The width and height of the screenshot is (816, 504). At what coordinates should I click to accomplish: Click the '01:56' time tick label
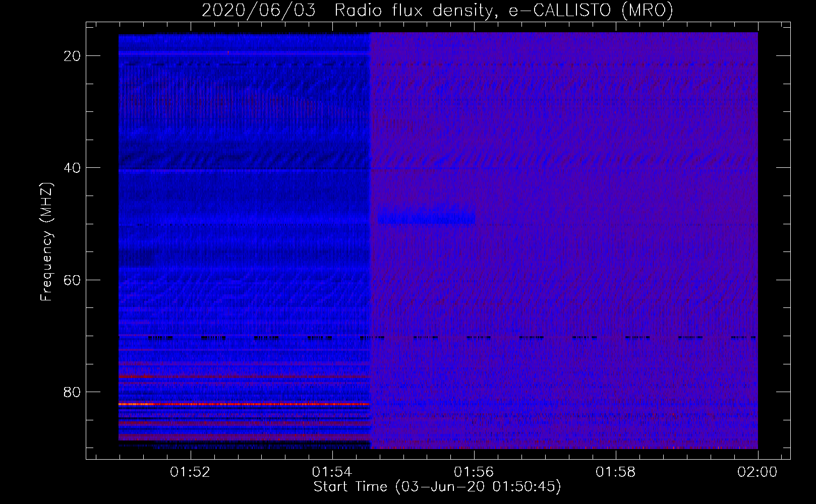coord(474,472)
